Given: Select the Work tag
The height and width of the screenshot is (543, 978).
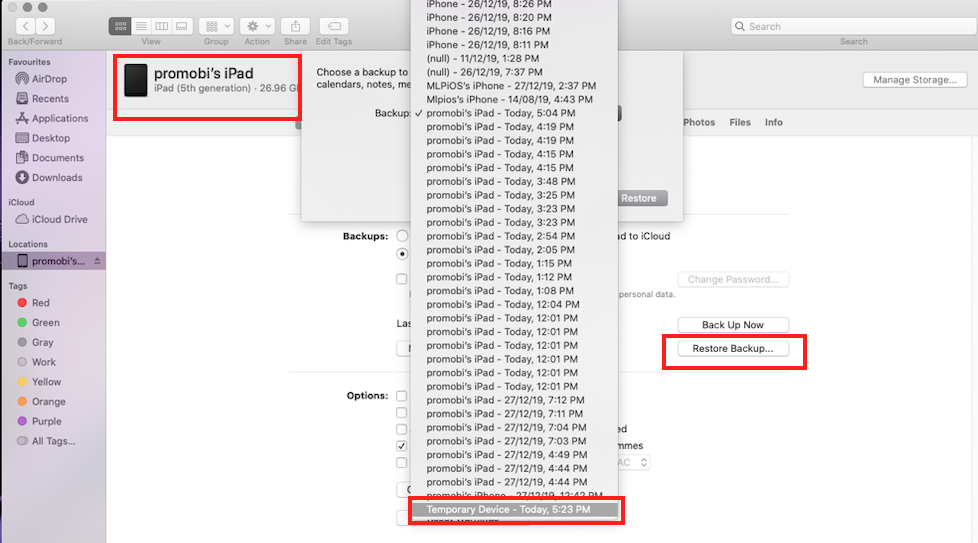Looking at the screenshot, I should [x=44, y=362].
